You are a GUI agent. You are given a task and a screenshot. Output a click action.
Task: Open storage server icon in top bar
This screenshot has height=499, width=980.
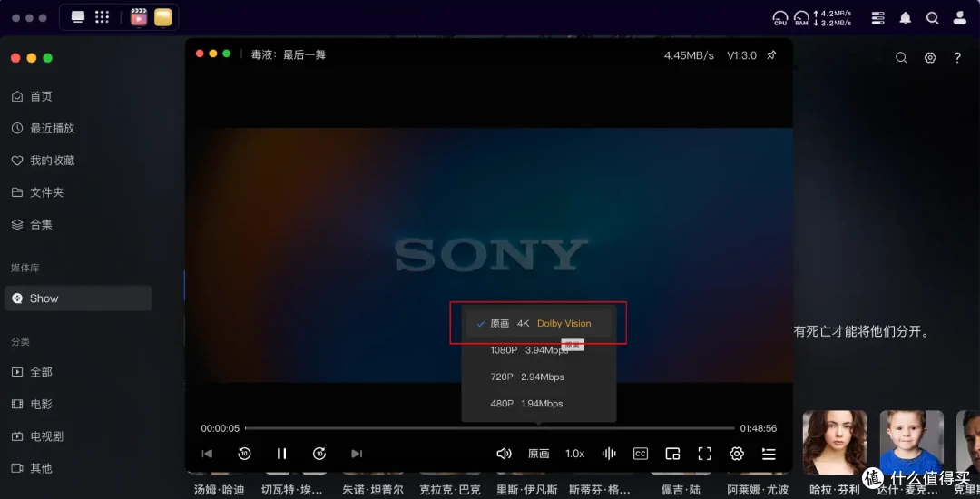coord(878,18)
